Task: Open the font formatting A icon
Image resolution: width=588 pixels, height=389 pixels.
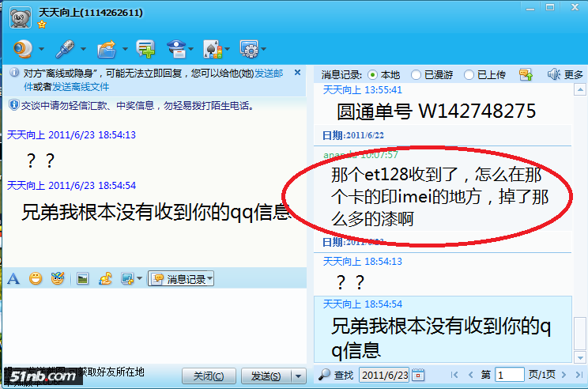Action: (13, 279)
